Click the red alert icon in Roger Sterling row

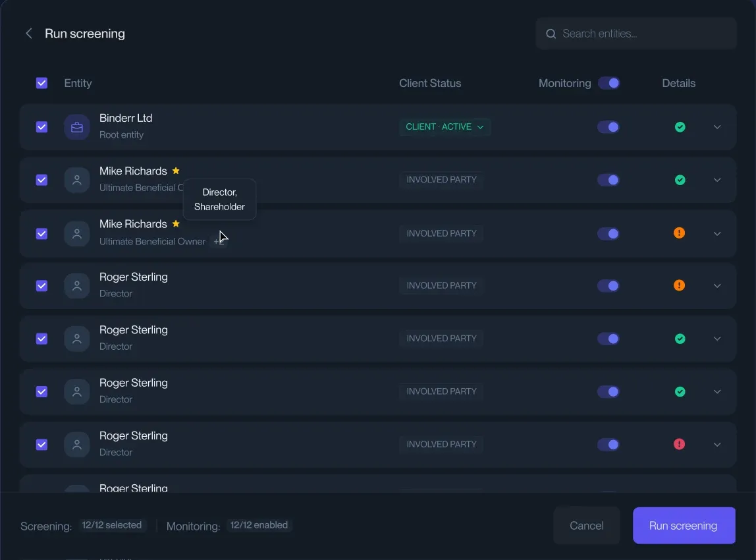[x=680, y=444]
